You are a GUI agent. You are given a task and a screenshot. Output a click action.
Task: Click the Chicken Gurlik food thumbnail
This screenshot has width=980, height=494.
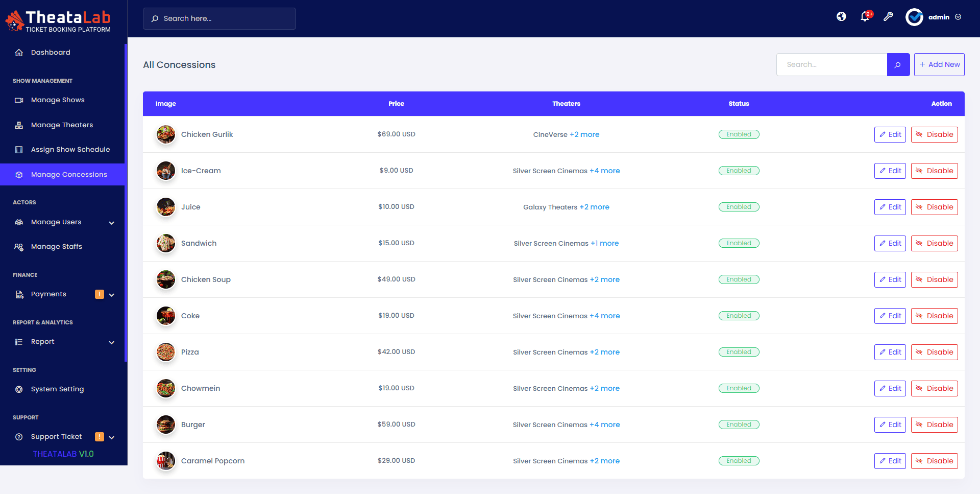click(x=166, y=134)
